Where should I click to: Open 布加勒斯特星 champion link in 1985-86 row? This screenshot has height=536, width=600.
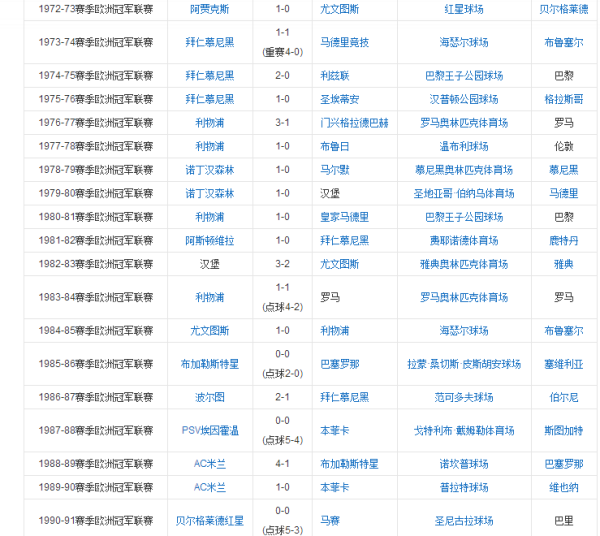(x=209, y=364)
